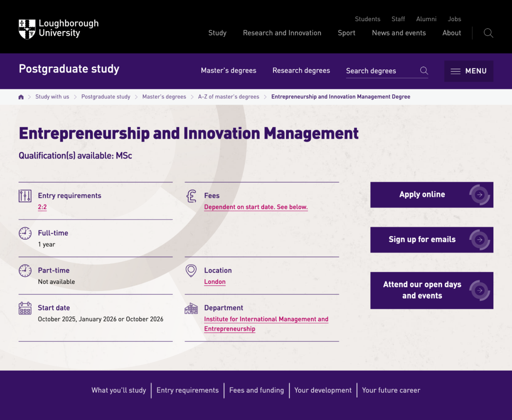Open the Sport menu item
This screenshot has width=512, height=420.
(x=347, y=33)
